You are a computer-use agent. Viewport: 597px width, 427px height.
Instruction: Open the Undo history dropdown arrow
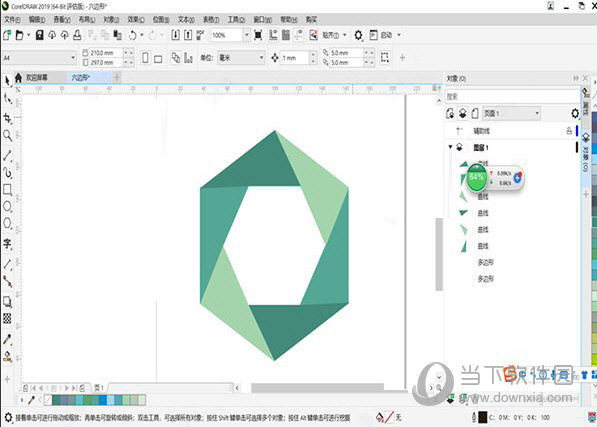pyautogui.click(x=142, y=35)
